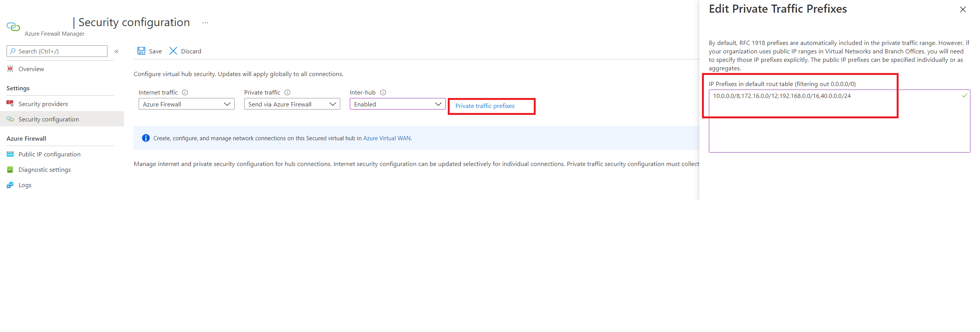Click the Private traffic info icon

coord(288,93)
